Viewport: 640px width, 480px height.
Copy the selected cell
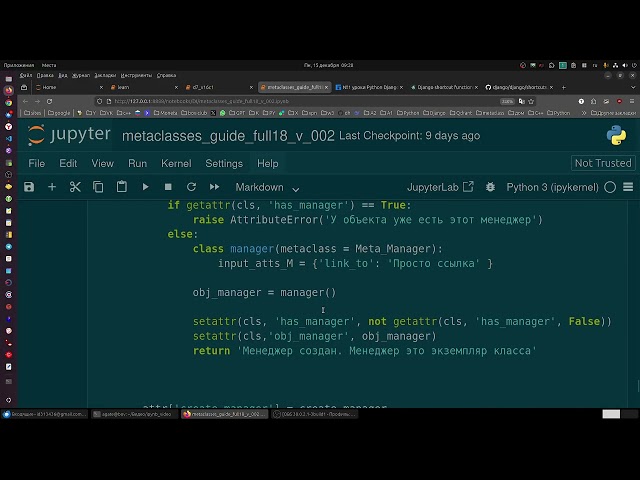point(98,187)
